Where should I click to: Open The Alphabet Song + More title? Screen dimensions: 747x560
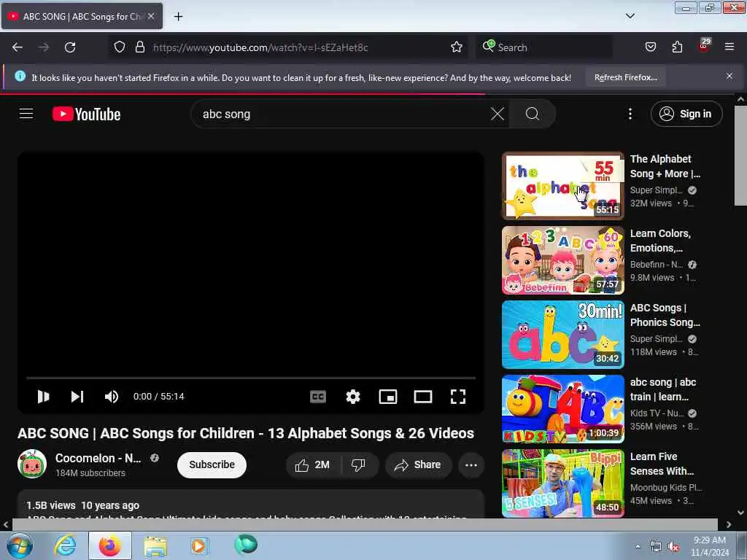click(665, 166)
